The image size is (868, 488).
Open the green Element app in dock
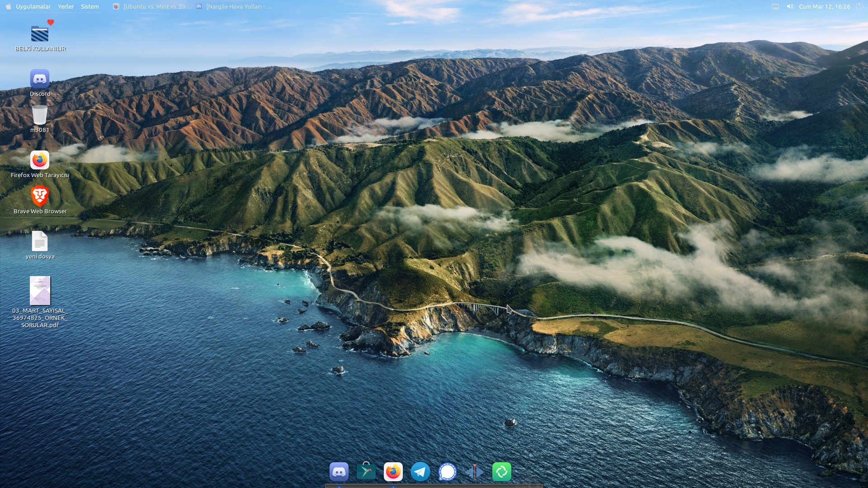[502, 472]
